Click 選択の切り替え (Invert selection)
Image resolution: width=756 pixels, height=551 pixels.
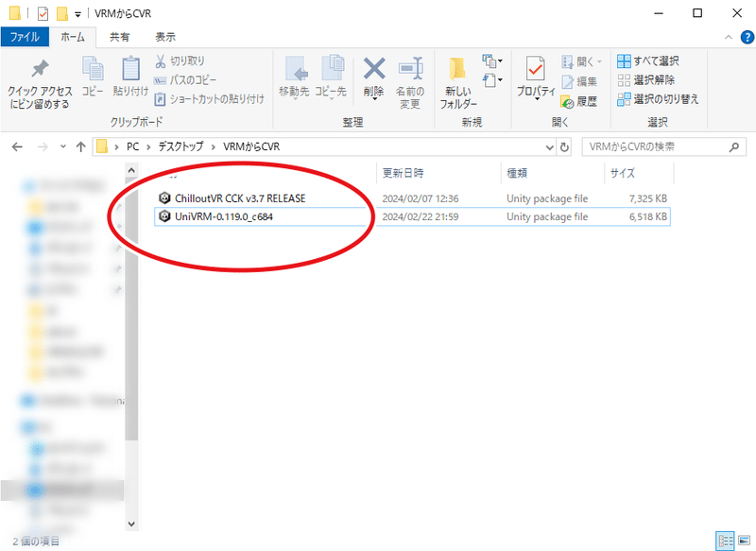coord(658,99)
